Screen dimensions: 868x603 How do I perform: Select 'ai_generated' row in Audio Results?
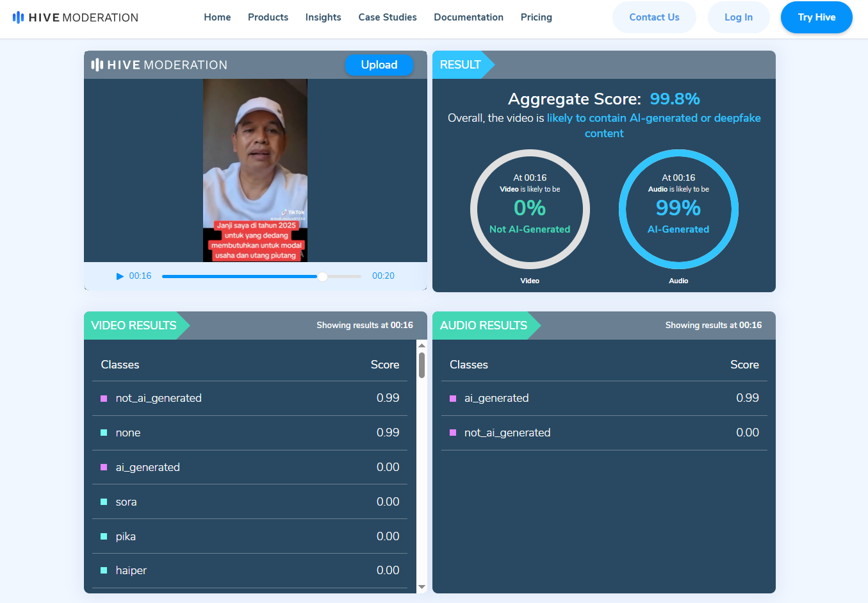(x=604, y=399)
